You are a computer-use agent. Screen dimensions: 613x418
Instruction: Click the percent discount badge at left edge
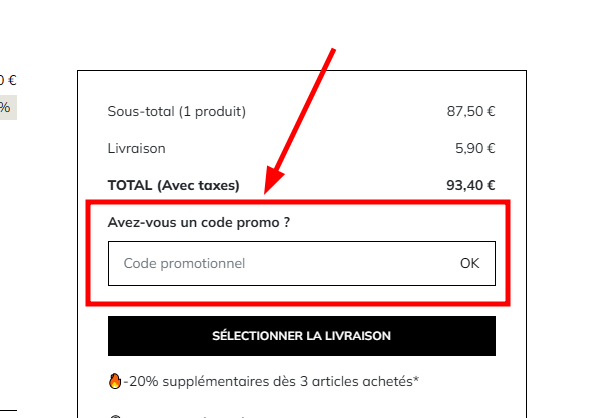[6, 107]
